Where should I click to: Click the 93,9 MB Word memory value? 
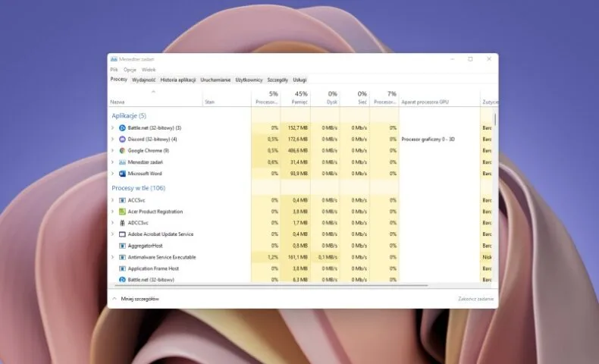coord(299,174)
